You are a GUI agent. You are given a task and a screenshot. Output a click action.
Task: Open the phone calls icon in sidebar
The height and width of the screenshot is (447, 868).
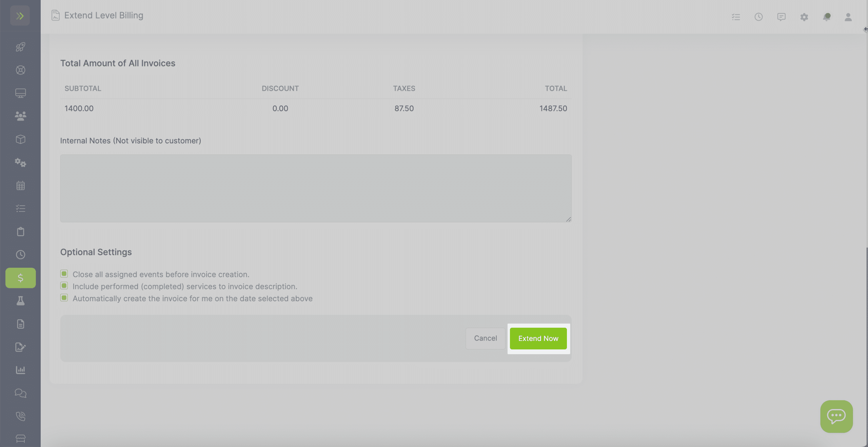(x=20, y=416)
